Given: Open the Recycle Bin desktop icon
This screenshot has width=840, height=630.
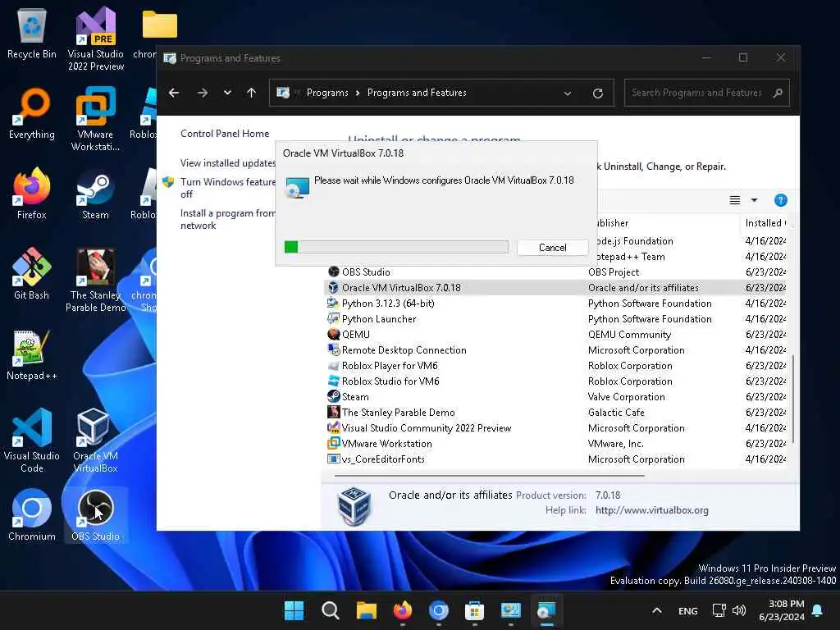Looking at the screenshot, I should 32,34.
